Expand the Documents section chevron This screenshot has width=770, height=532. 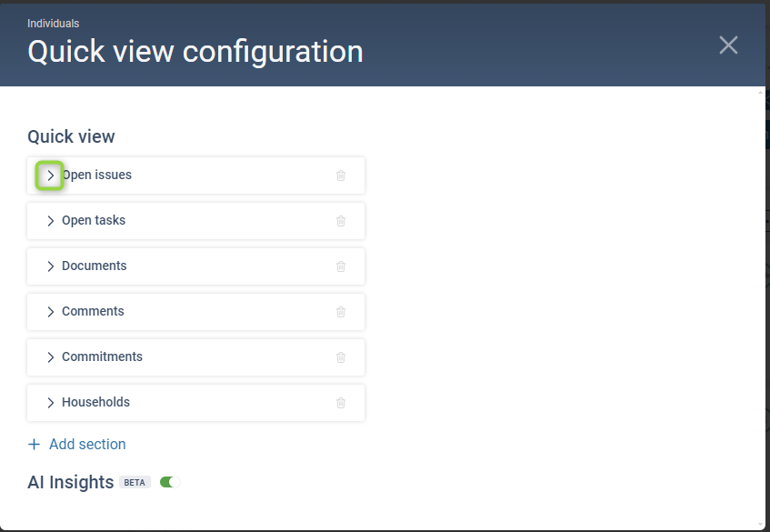(x=50, y=266)
